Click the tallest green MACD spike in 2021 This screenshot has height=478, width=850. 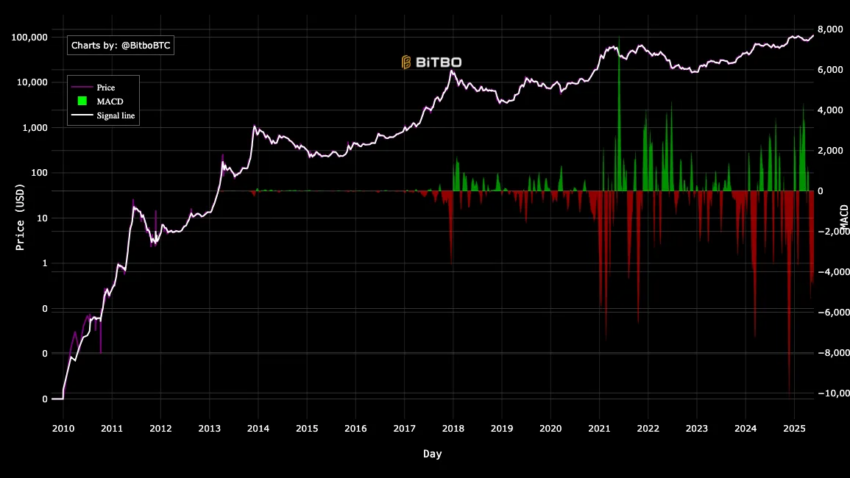619,114
